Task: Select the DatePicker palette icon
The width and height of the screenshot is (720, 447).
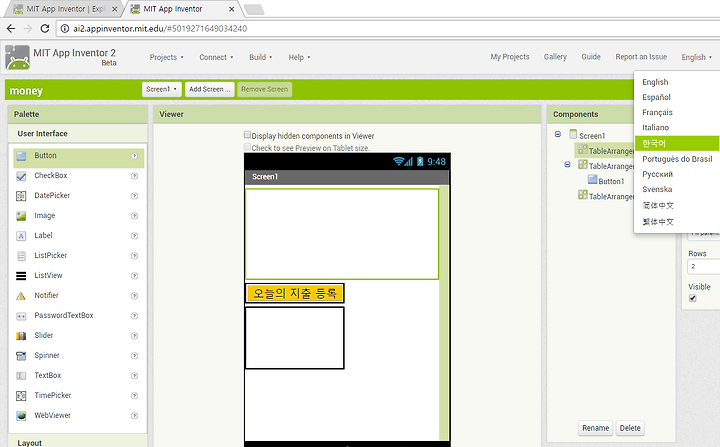Action: (21, 196)
